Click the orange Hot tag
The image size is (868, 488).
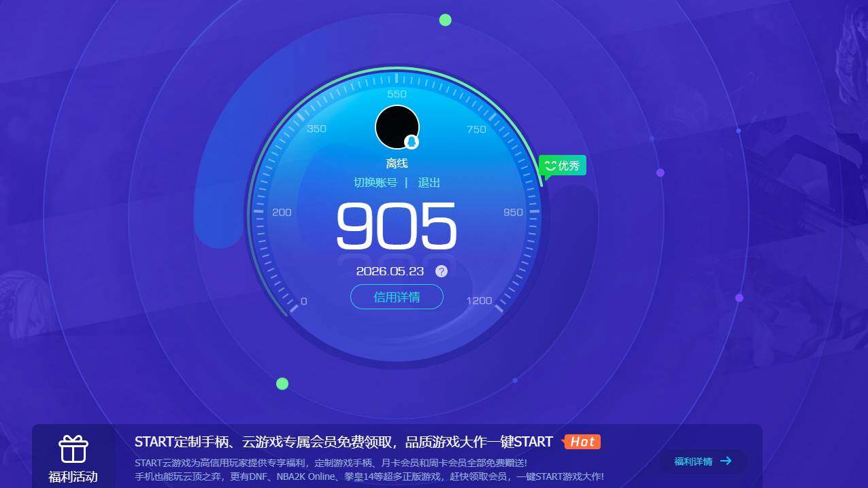[582, 442]
